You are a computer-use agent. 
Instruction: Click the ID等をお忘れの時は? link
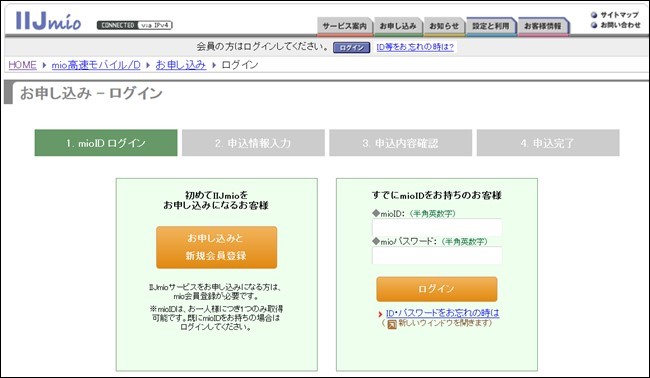[415, 47]
